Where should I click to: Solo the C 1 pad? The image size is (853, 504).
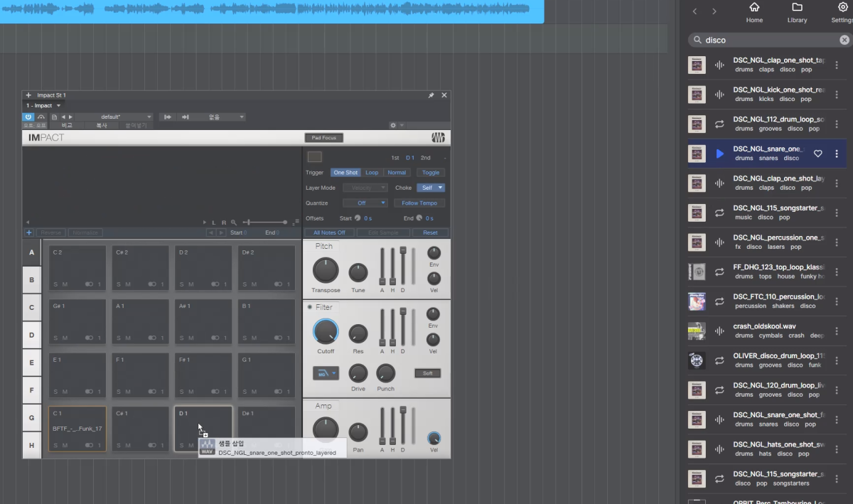(x=55, y=445)
